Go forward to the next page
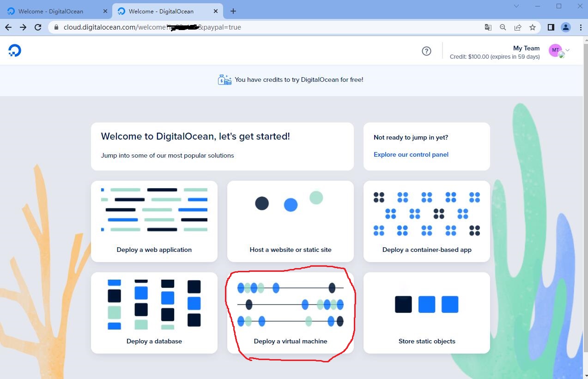The height and width of the screenshot is (379, 588). 23,27
